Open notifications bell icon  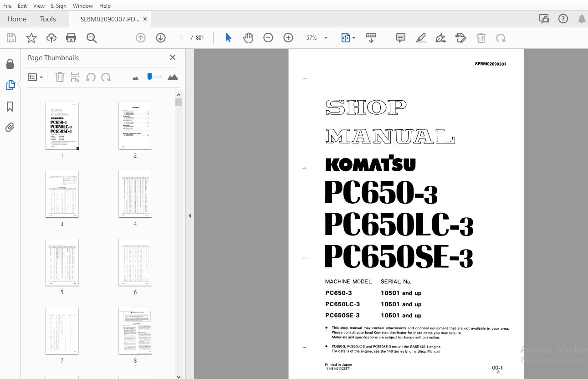click(x=582, y=19)
